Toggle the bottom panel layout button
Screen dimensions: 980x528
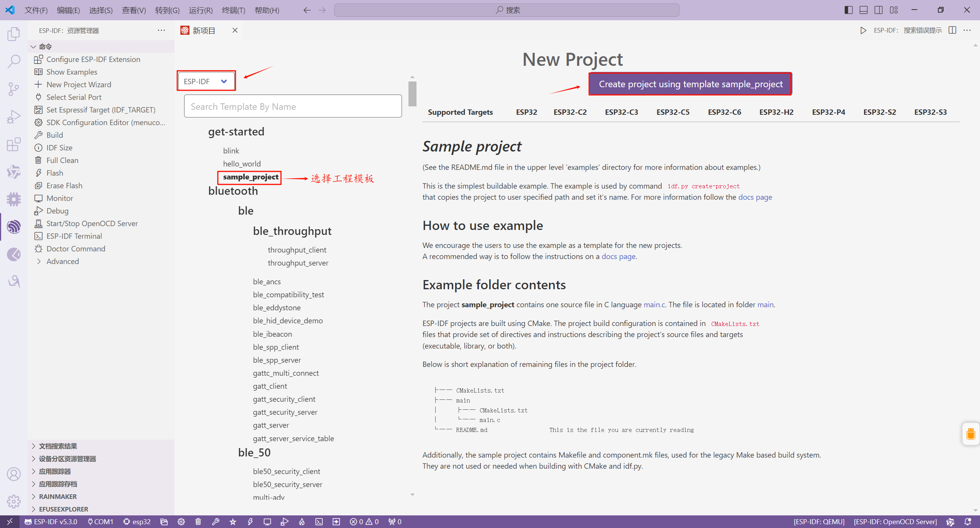coord(864,10)
